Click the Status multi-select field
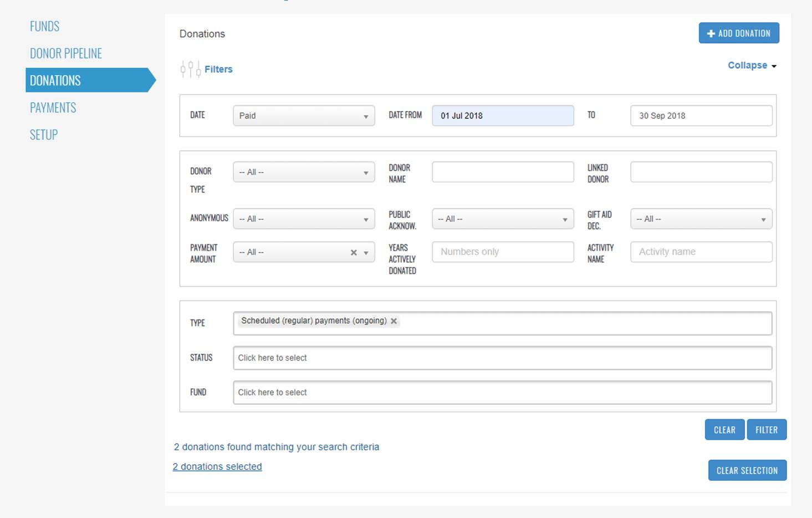 pyautogui.click(x=502, y=358)
